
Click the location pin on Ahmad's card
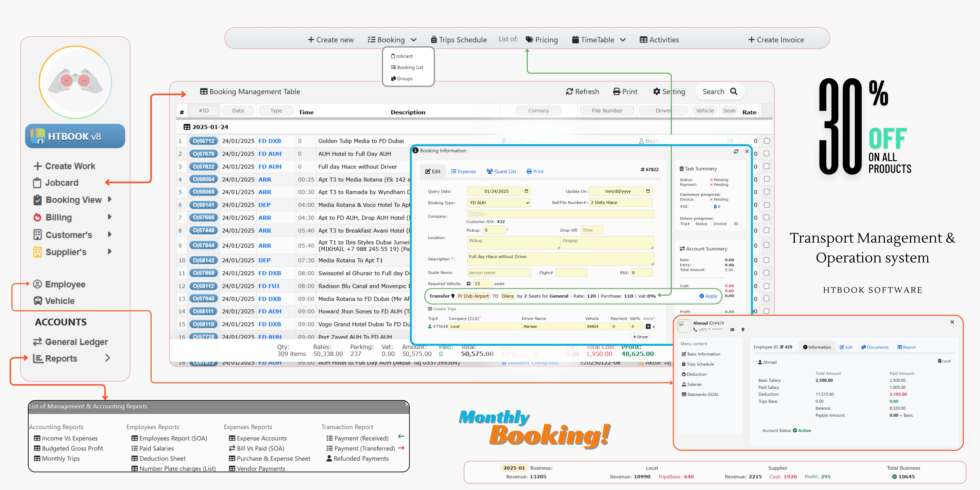[x=743, y=330]
